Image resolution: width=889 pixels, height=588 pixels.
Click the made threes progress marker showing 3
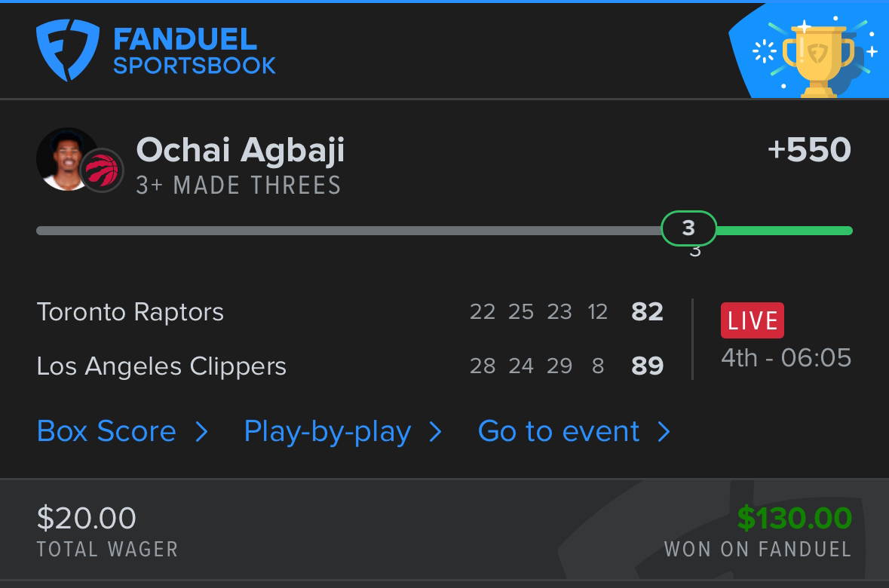click(688, 228)
